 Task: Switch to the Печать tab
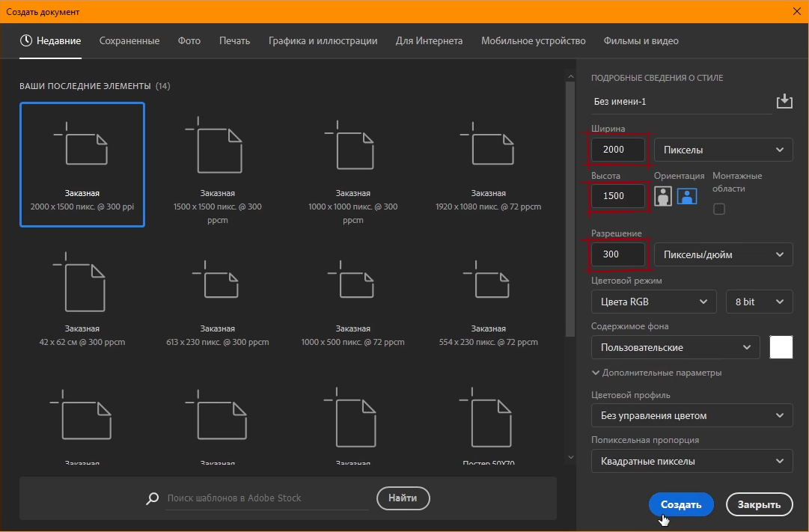point(235,40)
